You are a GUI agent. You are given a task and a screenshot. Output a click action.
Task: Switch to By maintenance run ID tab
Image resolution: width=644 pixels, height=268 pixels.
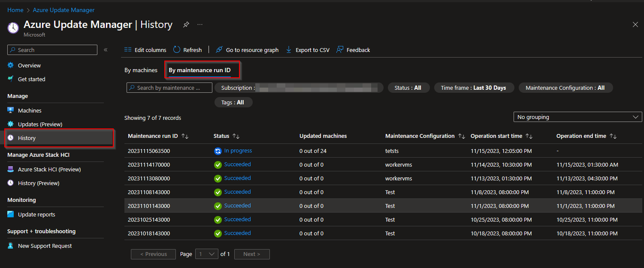point(200,70)
